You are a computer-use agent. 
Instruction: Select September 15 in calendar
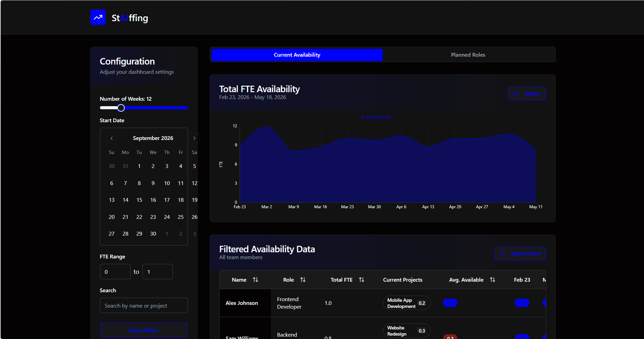pyautogui.click(x=139, y=200)
